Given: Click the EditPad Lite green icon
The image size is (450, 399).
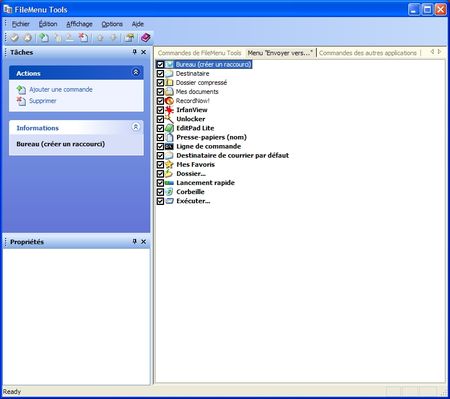Looking at the screenshot, I should pos(169,128).
